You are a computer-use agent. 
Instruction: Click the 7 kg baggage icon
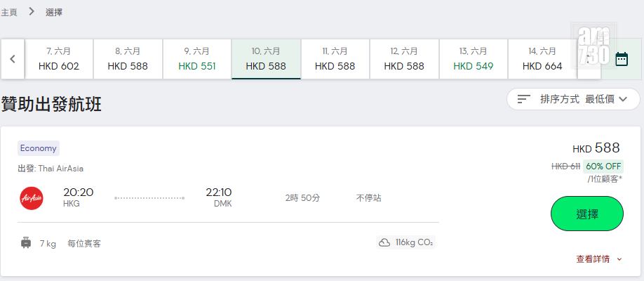click(x=26, y=243)
